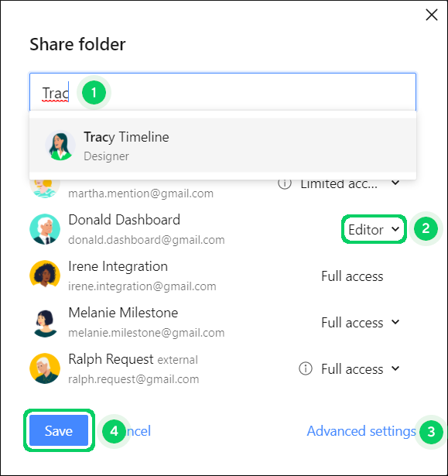Click Irene Integration's Full access label

tap(352, 276)
